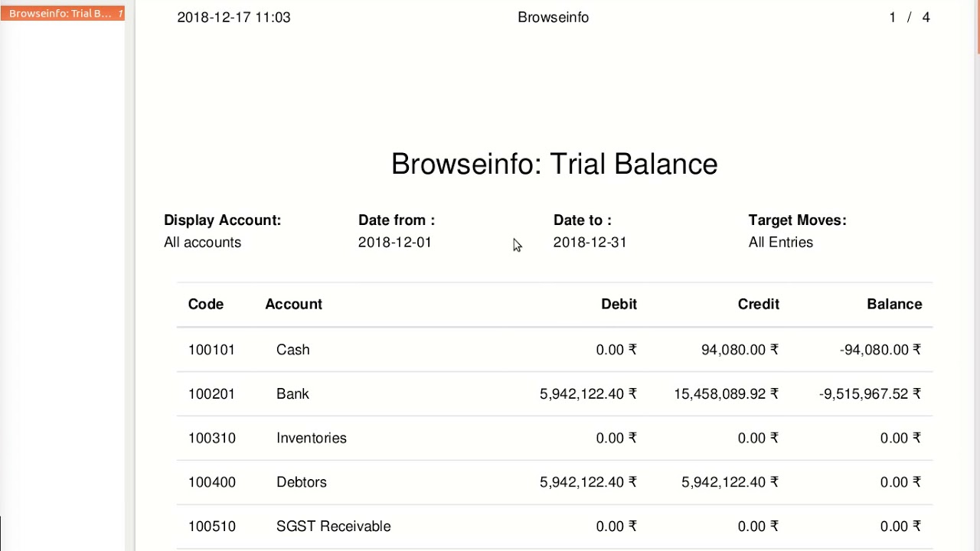980x551 pixels.
Task: Click Debtors credit 5,942,122.40 ₹
Action: pyautogui.click(x=730, y=482)
